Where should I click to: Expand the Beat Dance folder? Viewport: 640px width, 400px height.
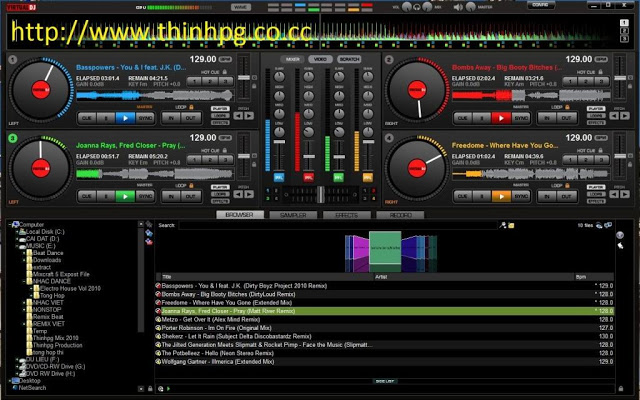coord(24,253)
